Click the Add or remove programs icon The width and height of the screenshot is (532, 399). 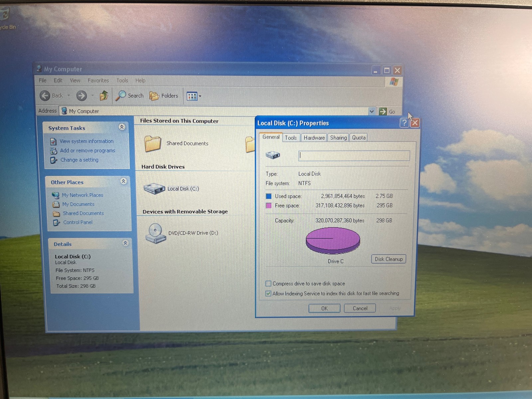coord(54,151)
